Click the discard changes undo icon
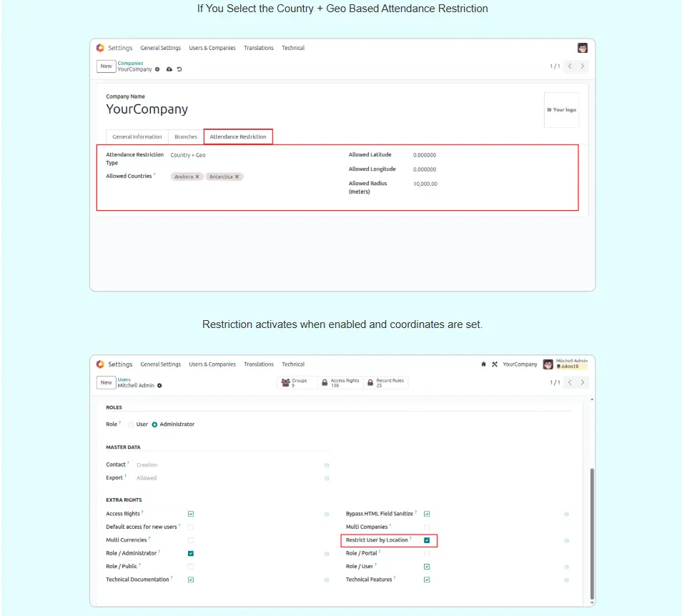682x616 pixels. tap(179, 69)
